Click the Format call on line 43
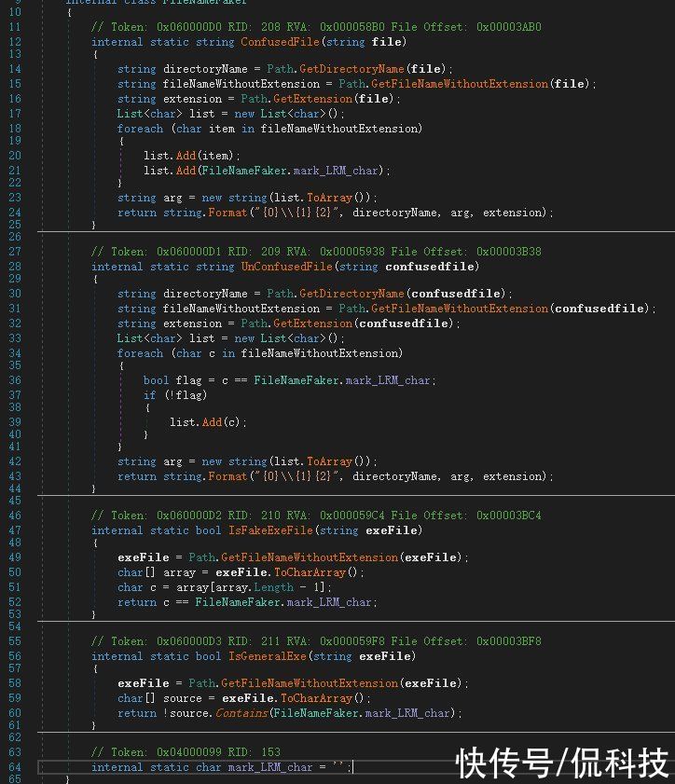 (227, 476)
